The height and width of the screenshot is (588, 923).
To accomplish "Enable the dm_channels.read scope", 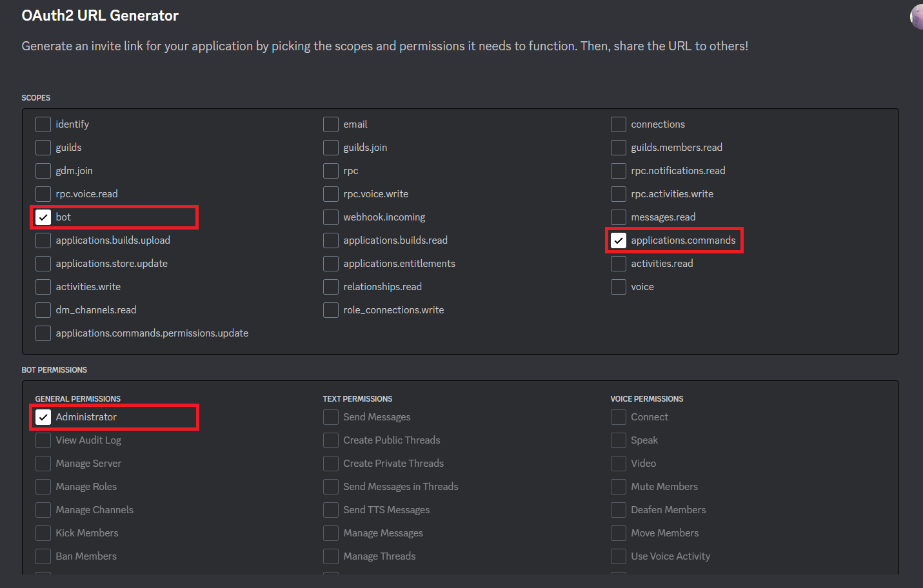I will point(43,310).
